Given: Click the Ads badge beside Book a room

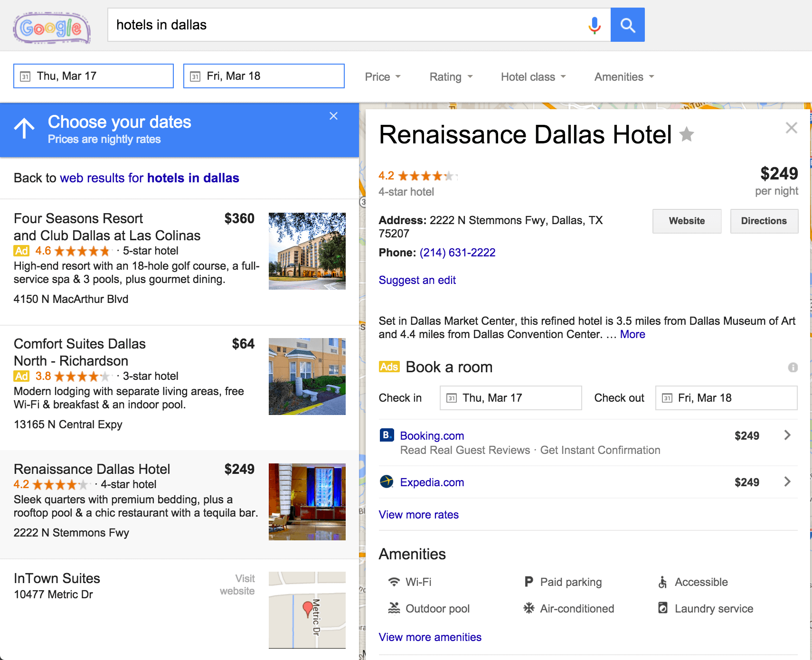Looking at the screenshot, I should pos(389,367).
